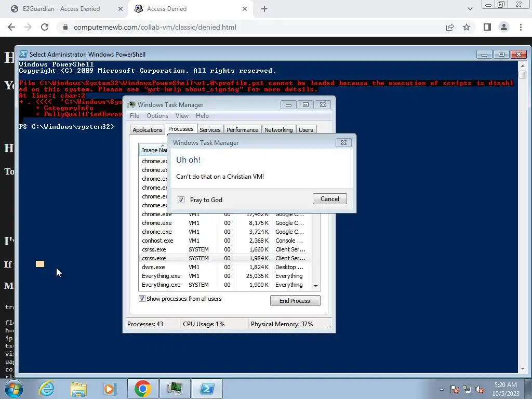Open View menu in Task Manager

click(182, 116)
